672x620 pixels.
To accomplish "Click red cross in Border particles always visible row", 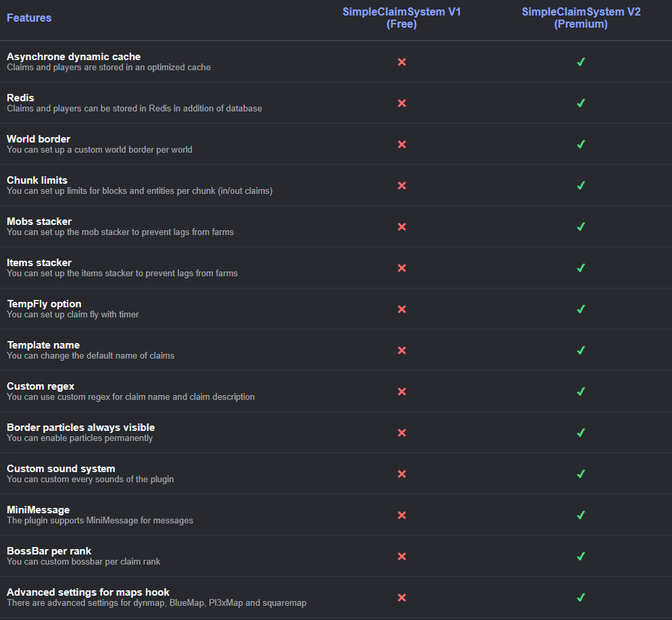I will [x=402, y=433].
